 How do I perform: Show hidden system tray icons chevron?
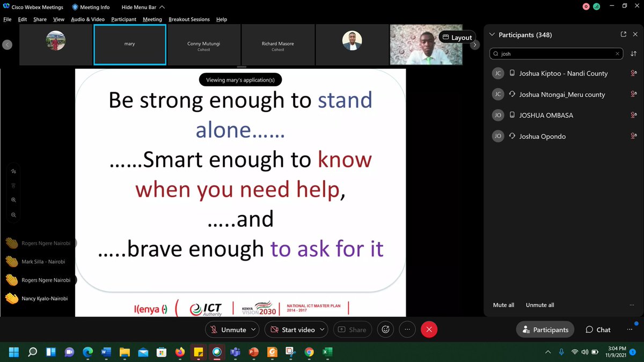coord(547,352)
